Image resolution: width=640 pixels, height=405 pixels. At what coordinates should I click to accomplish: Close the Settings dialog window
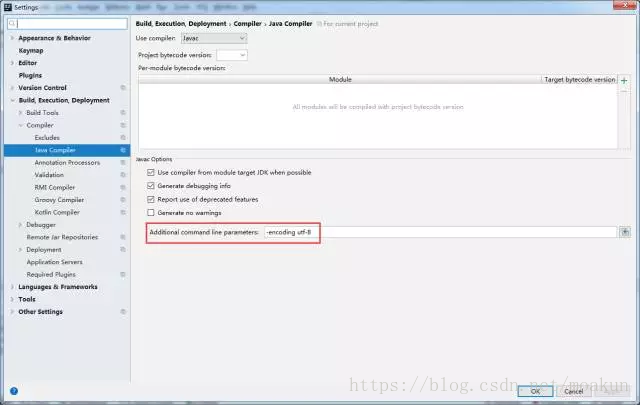pos(625,5)
